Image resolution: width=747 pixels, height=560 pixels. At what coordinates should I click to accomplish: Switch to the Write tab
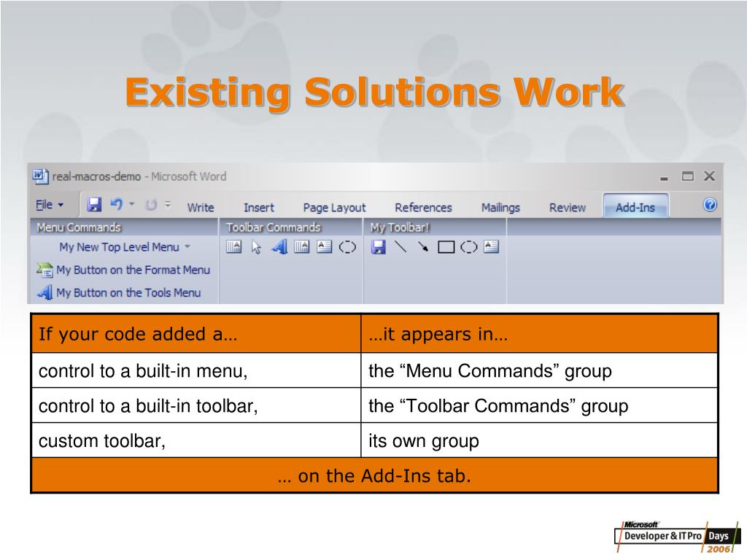click(201, 208)
